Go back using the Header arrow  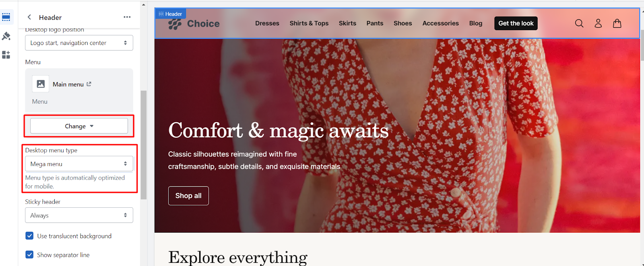point(29,17)
